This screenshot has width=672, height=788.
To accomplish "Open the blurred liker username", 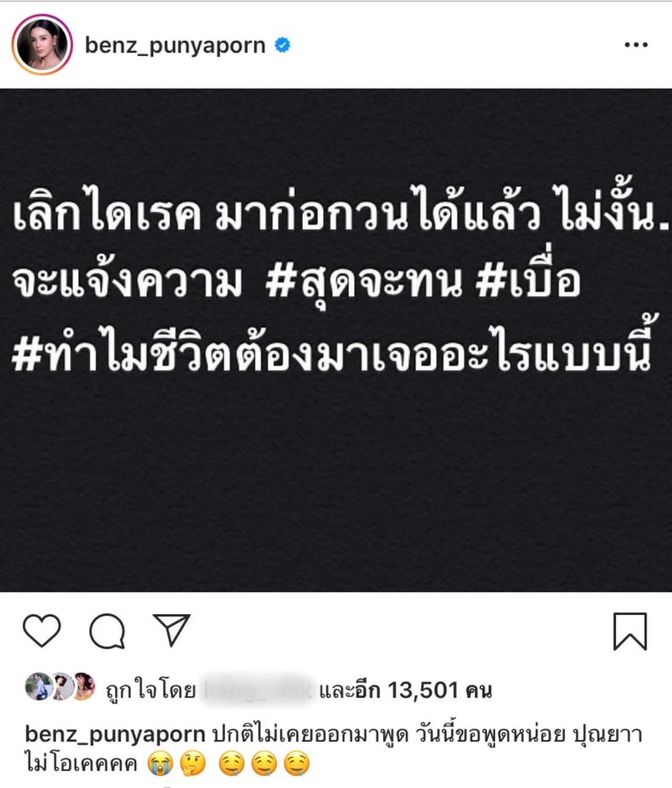I will point(258,690).
